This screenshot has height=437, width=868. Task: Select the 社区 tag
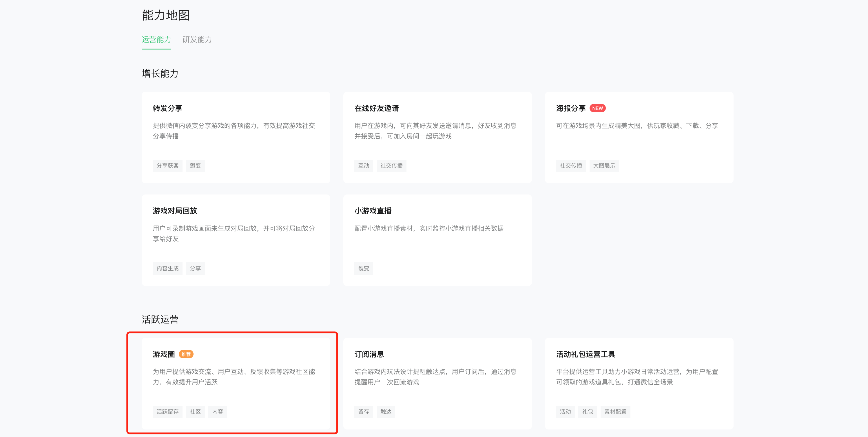[196, 412]
